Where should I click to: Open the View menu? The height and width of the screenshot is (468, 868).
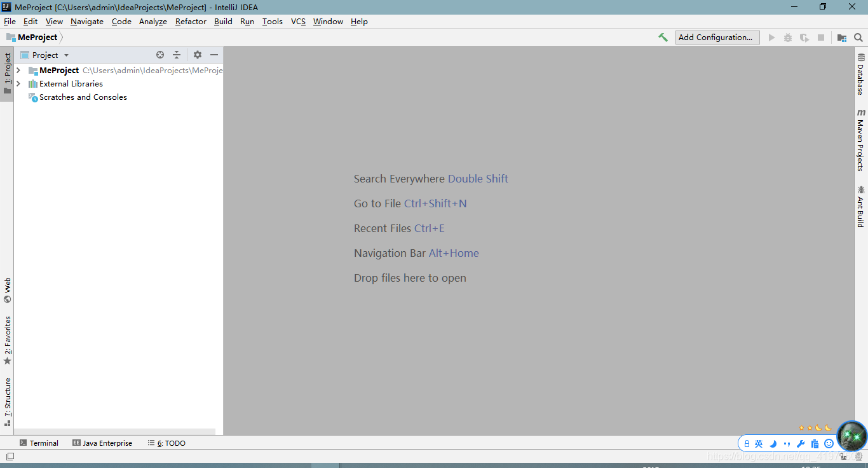[54, 22]
